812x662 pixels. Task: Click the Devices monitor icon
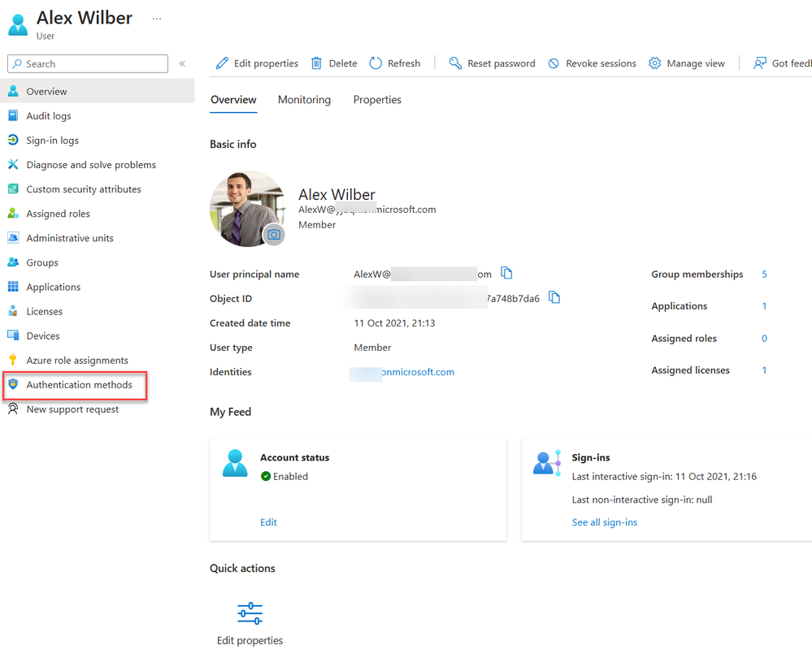click(x=13, y=335)
